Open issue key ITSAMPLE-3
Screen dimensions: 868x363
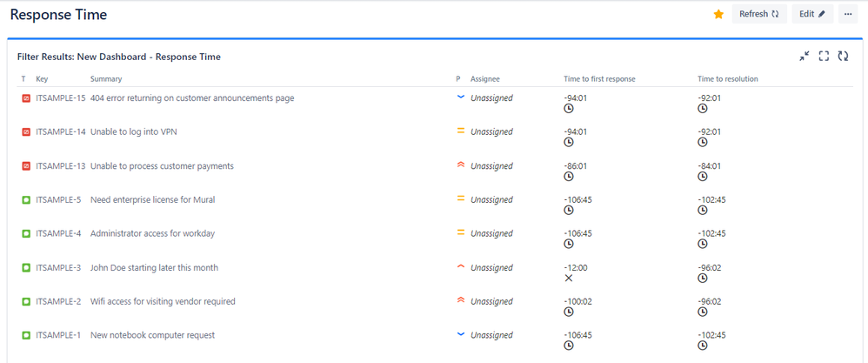pyautogui.click(x=58, y=267)
